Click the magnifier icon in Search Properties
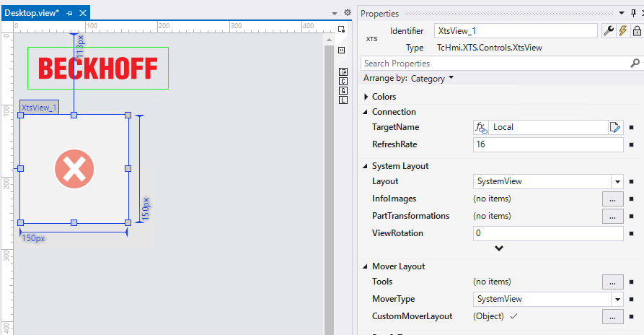The image size is (644, 335). tap(635, 64)
